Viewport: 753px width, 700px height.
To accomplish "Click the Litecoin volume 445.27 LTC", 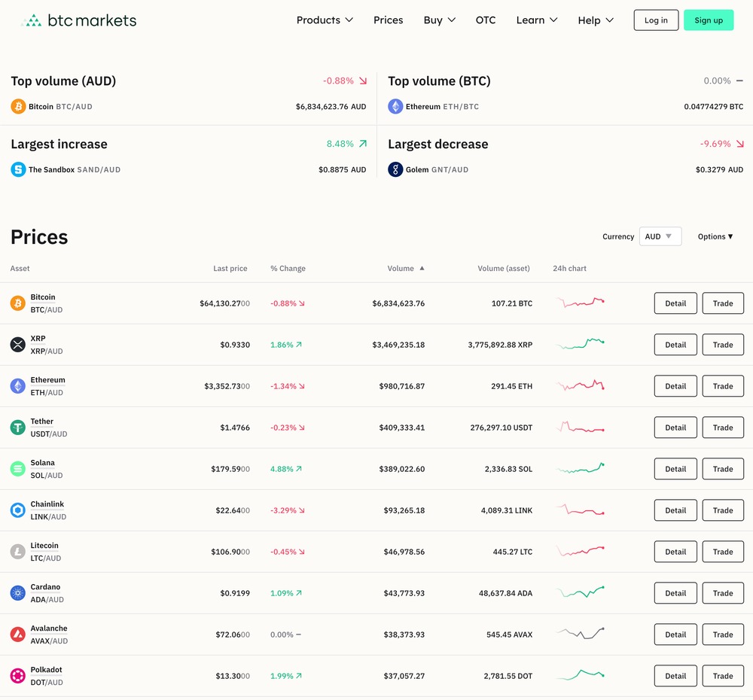I will tap(512, 552).
